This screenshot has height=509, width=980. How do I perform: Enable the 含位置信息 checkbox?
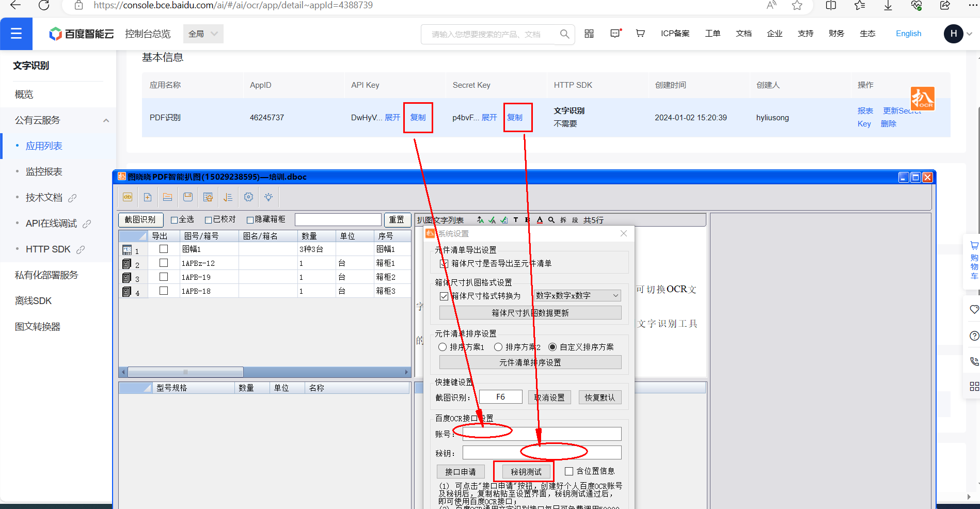569,471
